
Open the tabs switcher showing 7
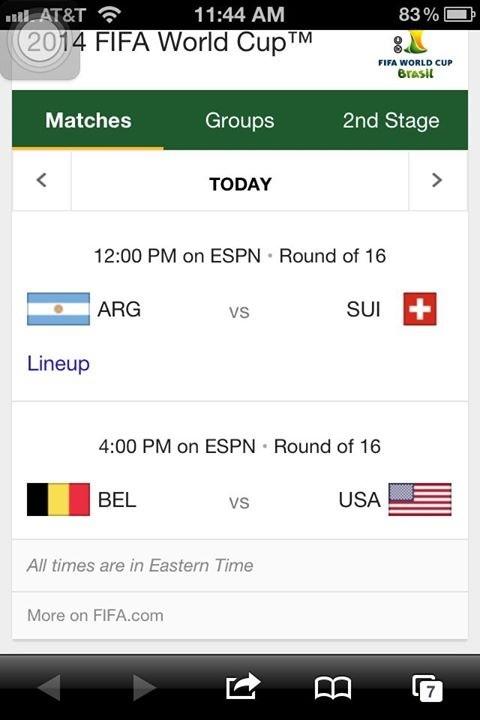[x=427, y=688]
